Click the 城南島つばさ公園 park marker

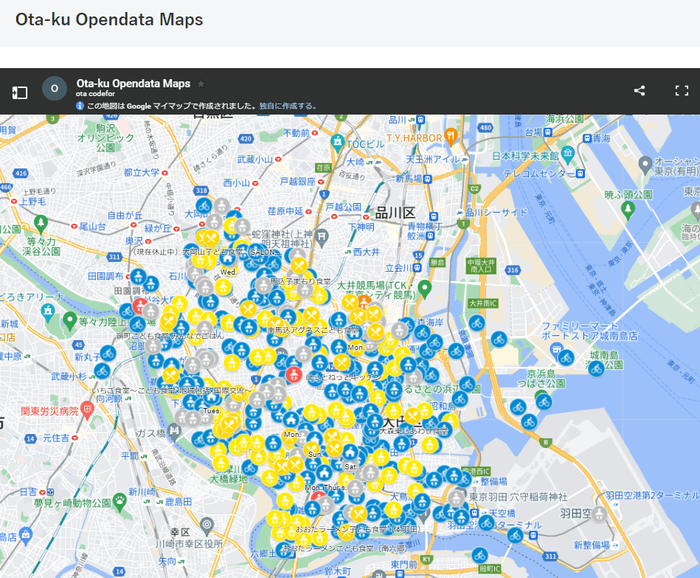[x=596, y=368]
